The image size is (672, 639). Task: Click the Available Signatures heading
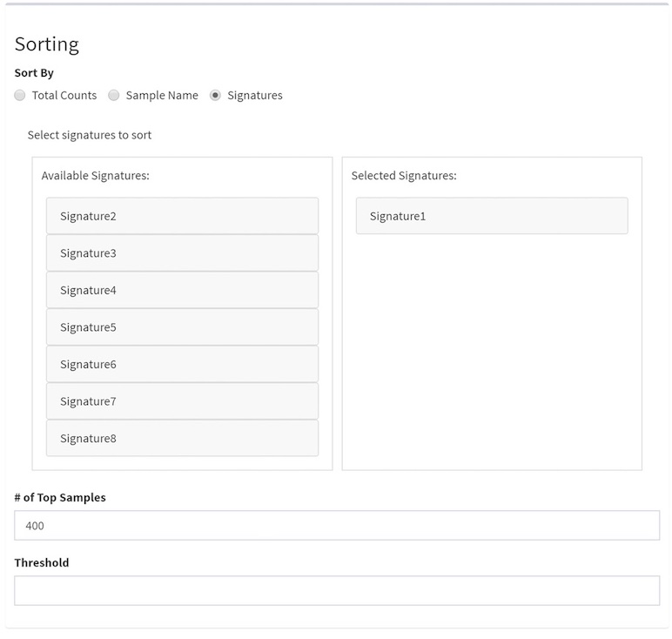pyautogui.click(x=96, y=176)
